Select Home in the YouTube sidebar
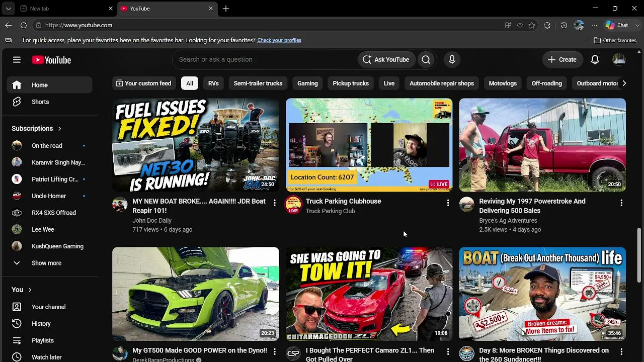 [49, 85]
